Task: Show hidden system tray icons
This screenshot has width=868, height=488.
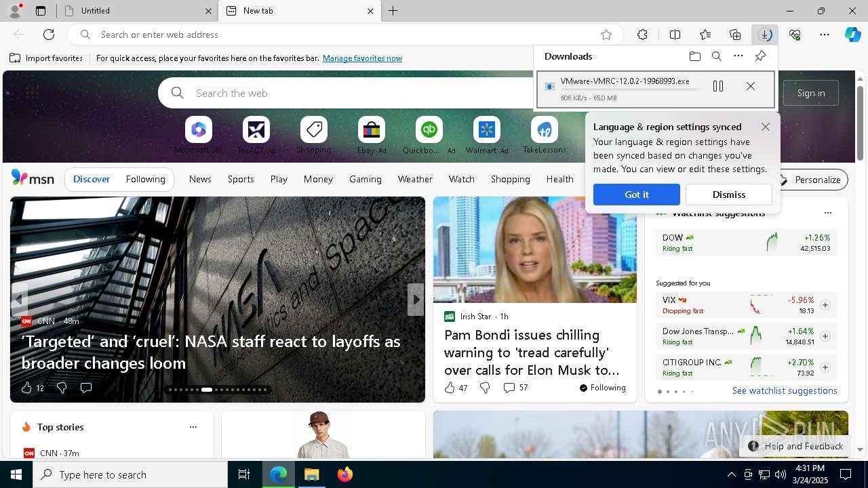Action: 731,474
